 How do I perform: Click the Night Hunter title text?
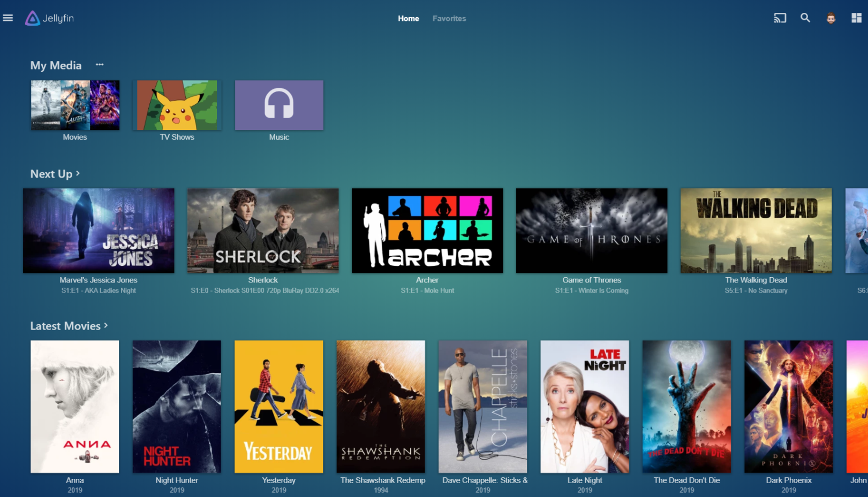(177, 480)
